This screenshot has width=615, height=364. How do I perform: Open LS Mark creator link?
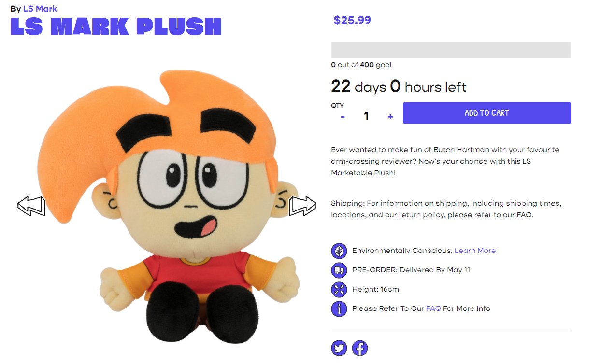40,9
